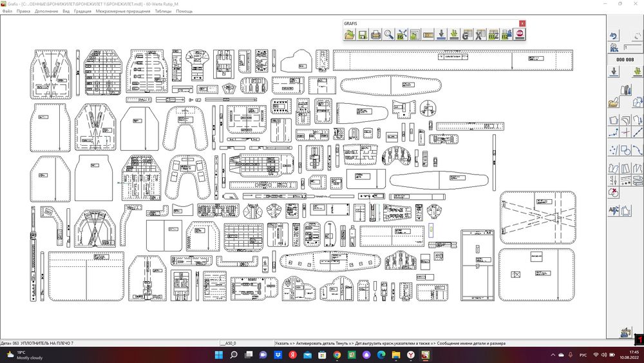This screenshot has width=644, height=363.
Task: Select the magnifying glass zoom tool
Action: tap(389, 34)
